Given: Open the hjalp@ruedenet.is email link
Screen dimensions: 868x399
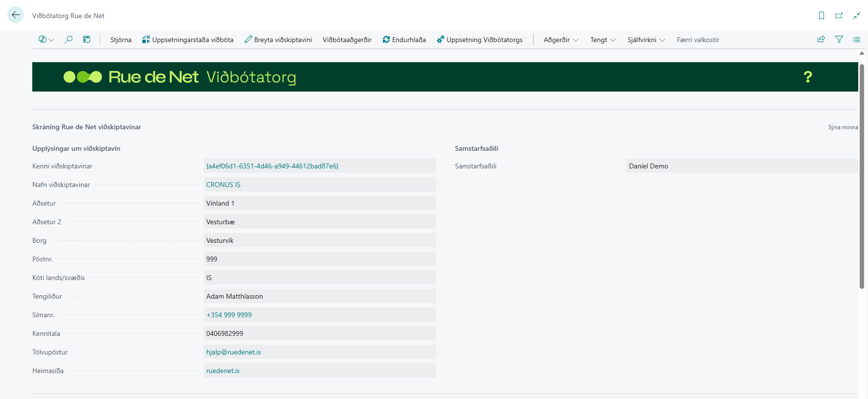Looking at the screenshot, I should [x=234, y=352].
